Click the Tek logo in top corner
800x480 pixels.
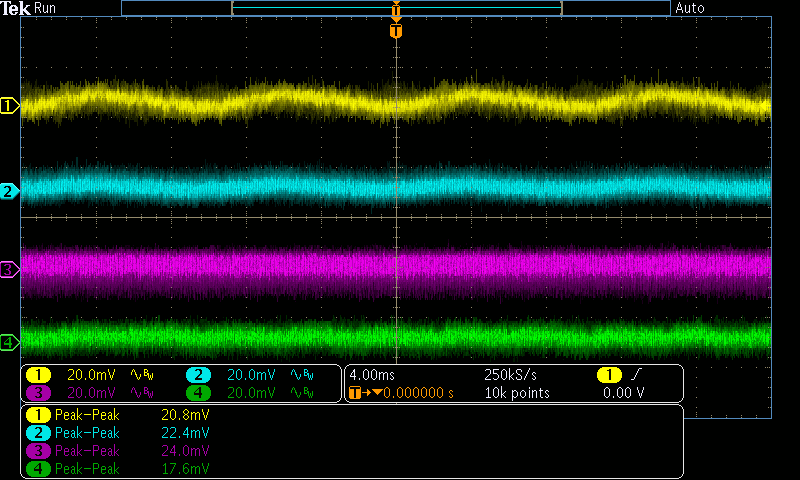[16, 8]
